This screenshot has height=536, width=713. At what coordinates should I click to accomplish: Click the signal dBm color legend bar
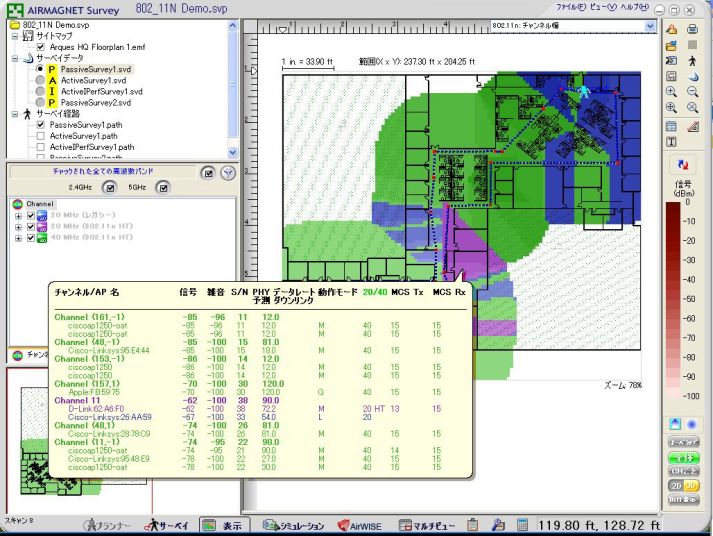[673, 300]
